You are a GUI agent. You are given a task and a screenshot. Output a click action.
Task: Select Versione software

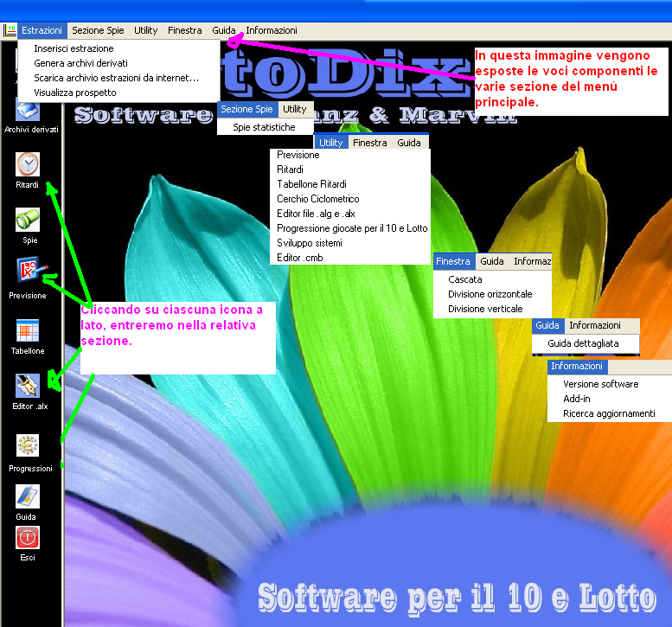(601, 384)
